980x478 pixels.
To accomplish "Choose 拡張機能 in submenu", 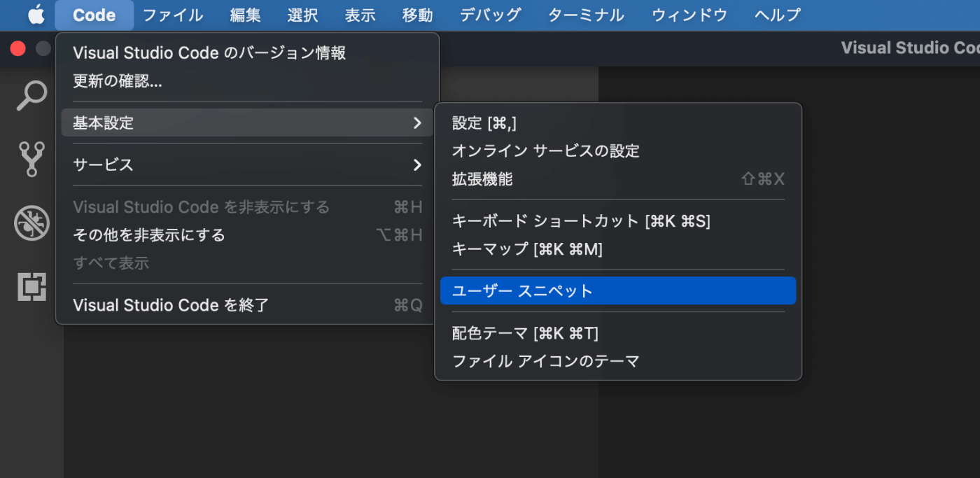I will (x=618, y=179).
